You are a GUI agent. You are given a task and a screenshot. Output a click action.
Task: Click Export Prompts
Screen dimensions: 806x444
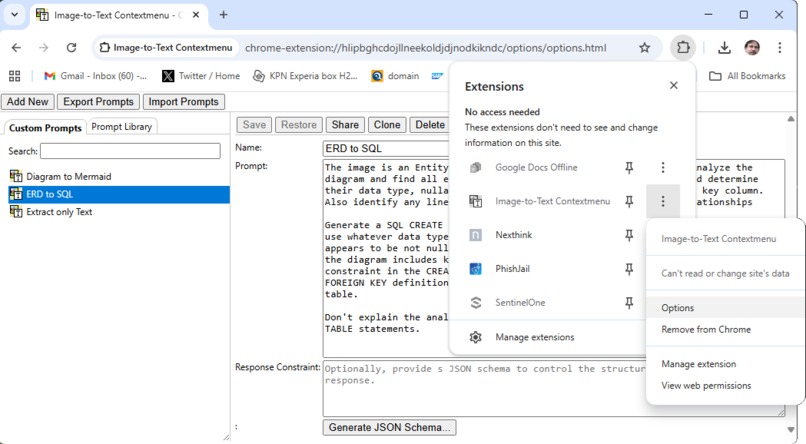(98, 102)
